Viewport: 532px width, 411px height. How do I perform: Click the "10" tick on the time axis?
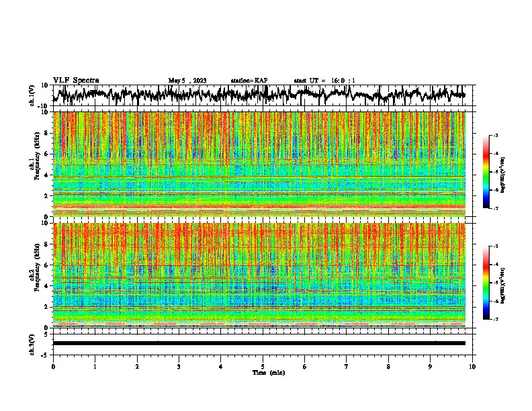coord(472,367)
